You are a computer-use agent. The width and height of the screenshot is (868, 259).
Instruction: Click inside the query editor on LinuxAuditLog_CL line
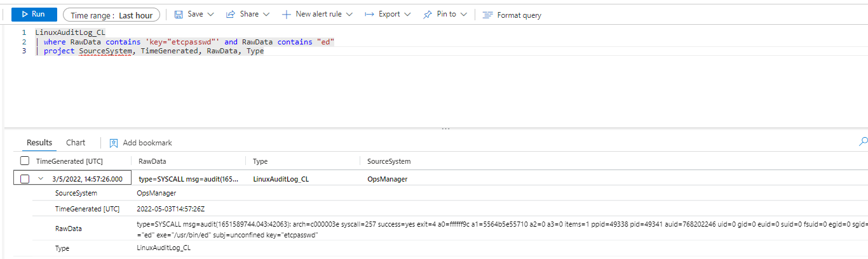click(70, 32)
